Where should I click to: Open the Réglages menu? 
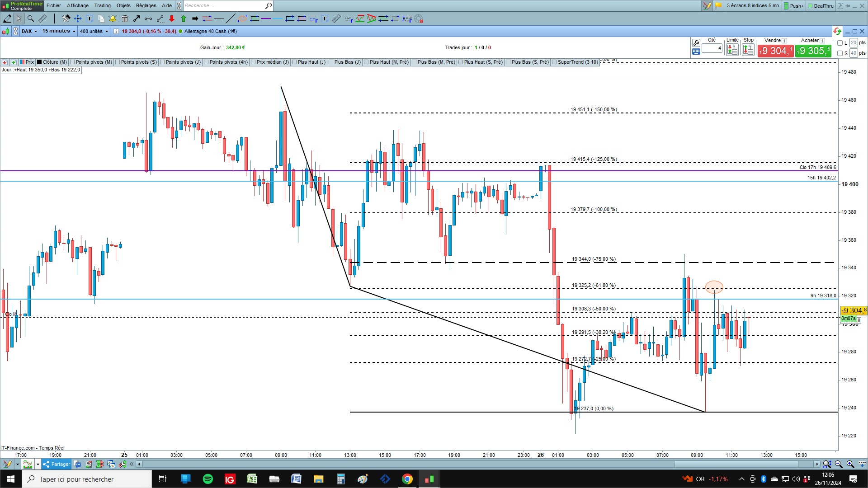click(146, 5)
